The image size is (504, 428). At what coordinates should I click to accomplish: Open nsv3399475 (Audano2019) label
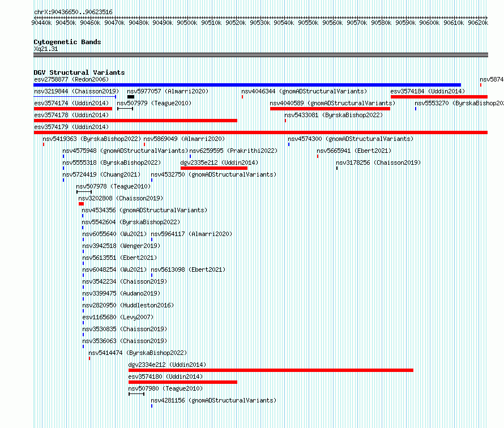pyautogui.click(x=121, y=293)
